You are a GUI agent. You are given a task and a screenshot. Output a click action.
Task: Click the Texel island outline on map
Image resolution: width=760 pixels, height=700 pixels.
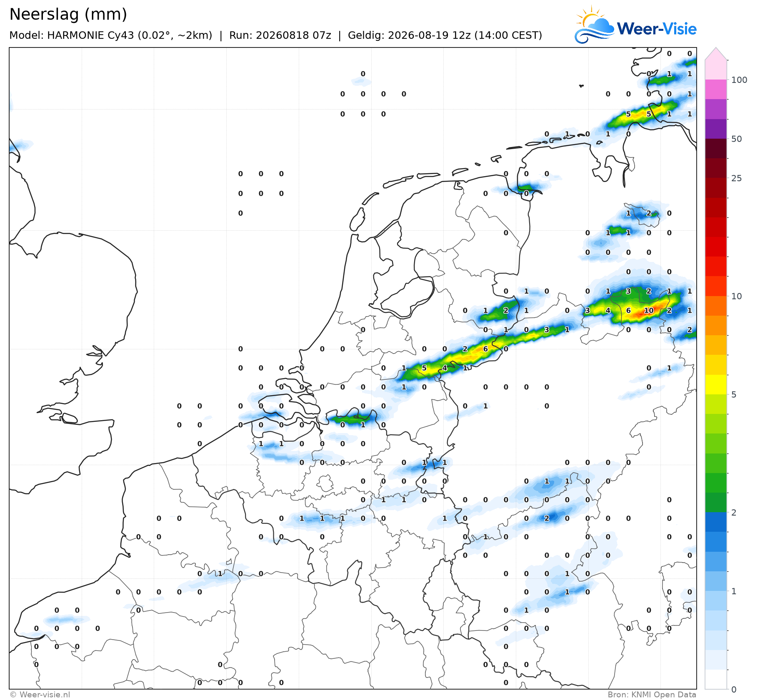coord(357,219)
